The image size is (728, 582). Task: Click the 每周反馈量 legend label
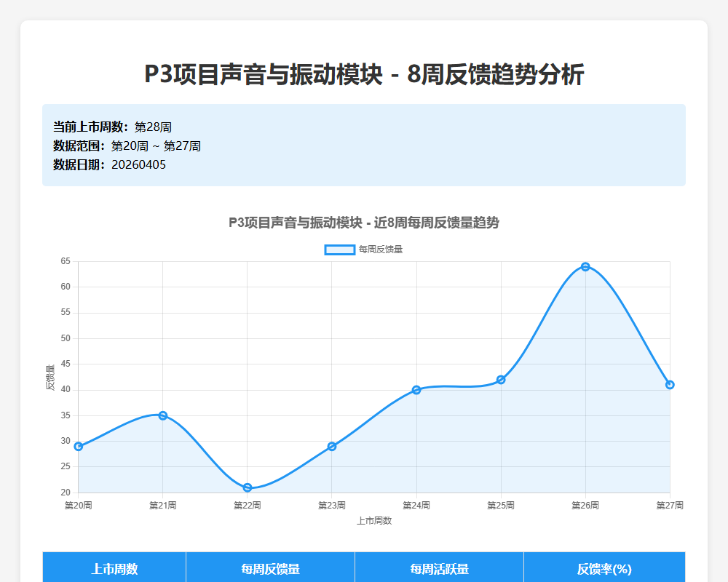coord(381,250)
